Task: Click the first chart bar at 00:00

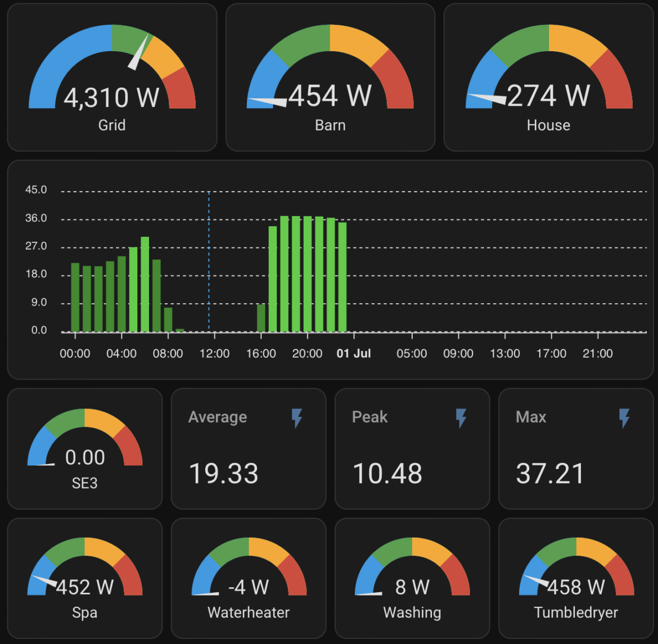Action: point(75,298)
